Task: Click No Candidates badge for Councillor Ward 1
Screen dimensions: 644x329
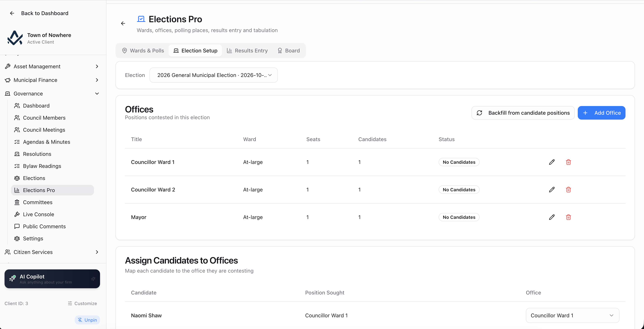Action: [x=459, y=162]
